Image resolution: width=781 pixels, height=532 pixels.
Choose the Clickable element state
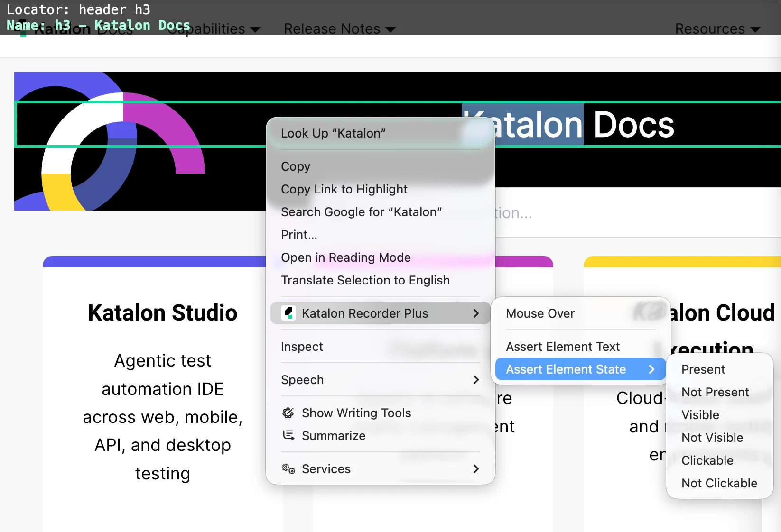point(720,460)
